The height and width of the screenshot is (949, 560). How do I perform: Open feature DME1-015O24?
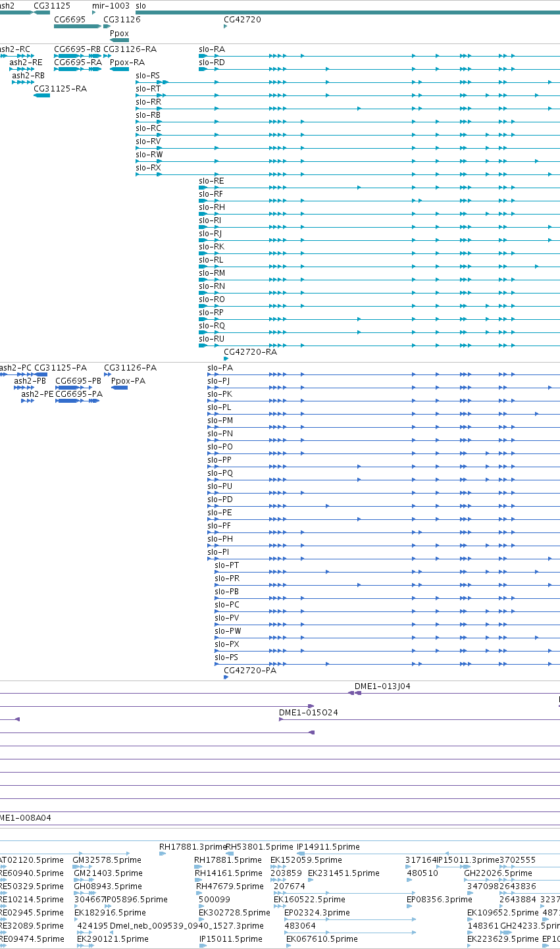[309, 713]
